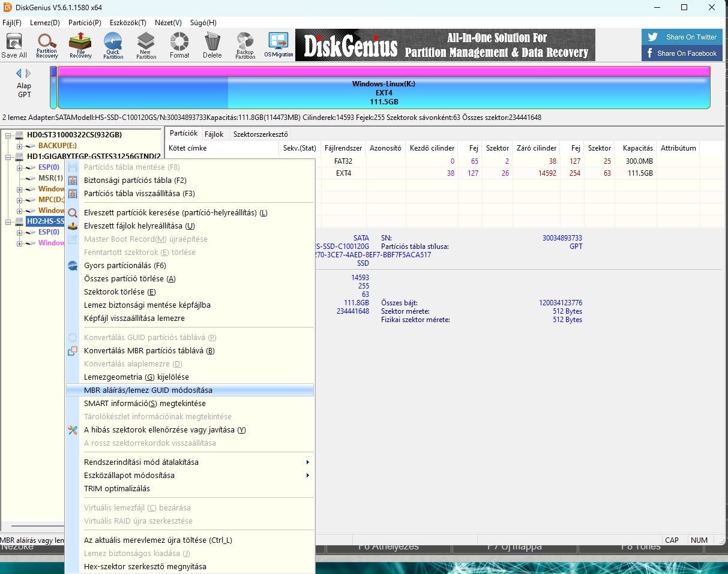Viewport: 728px width, 574px height.
Task: Click the Share On Twitter button
Action: (682, 37)
